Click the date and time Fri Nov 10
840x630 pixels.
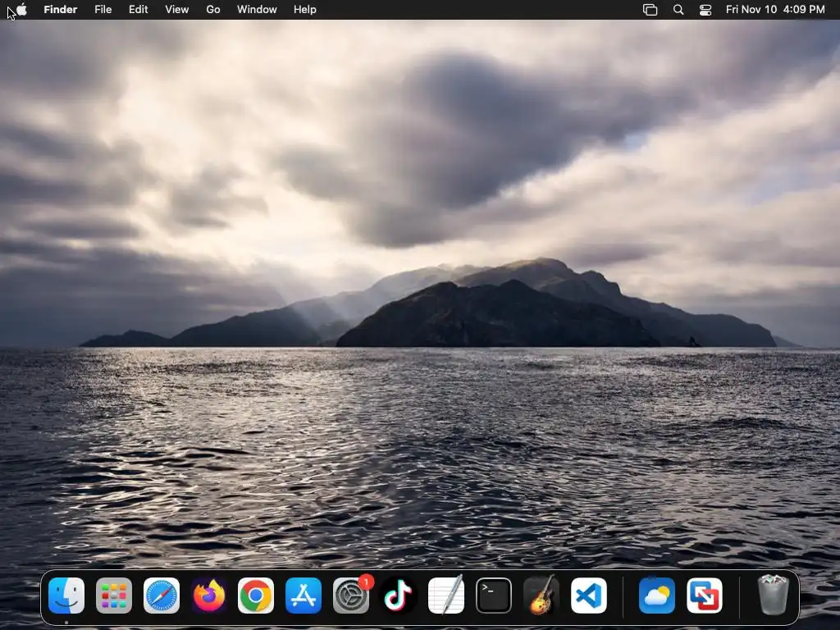click(775, 10)
